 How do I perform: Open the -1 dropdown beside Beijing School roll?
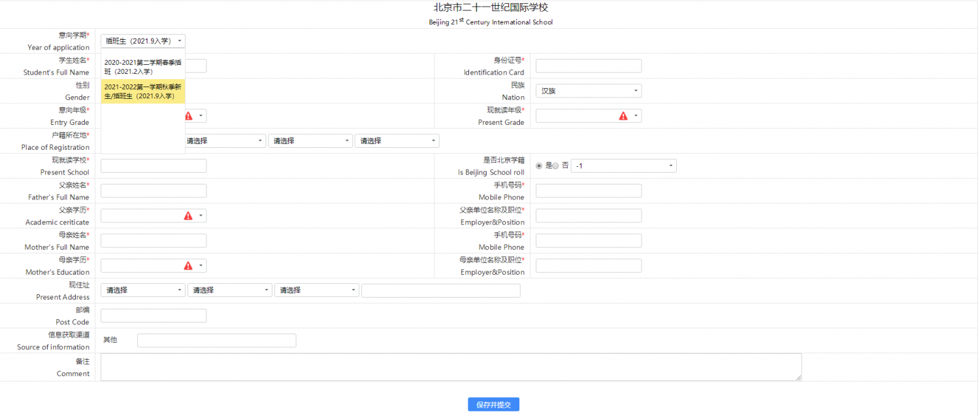(623, 166)
